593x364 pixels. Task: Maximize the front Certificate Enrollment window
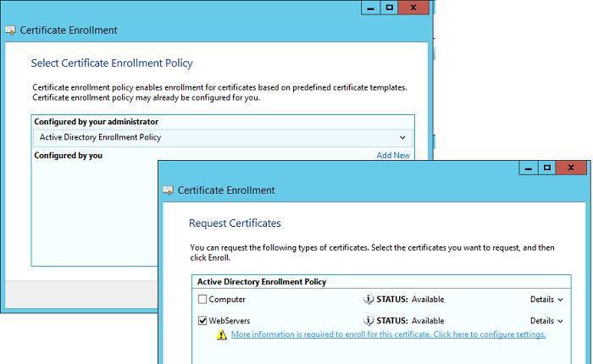coord(547,168)
